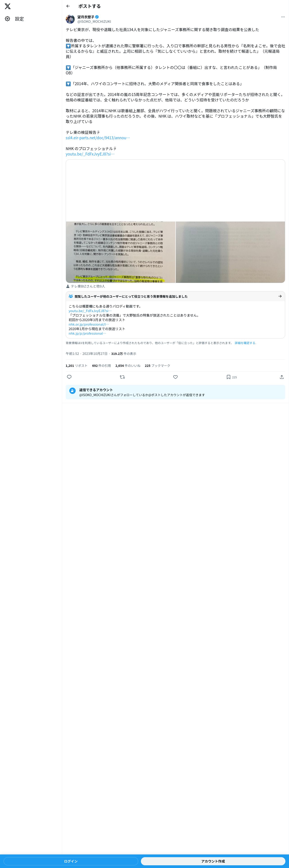
Task: Click the テレ東BIZさんと他9人 tagged users
Action: click(x=88, y=286)
